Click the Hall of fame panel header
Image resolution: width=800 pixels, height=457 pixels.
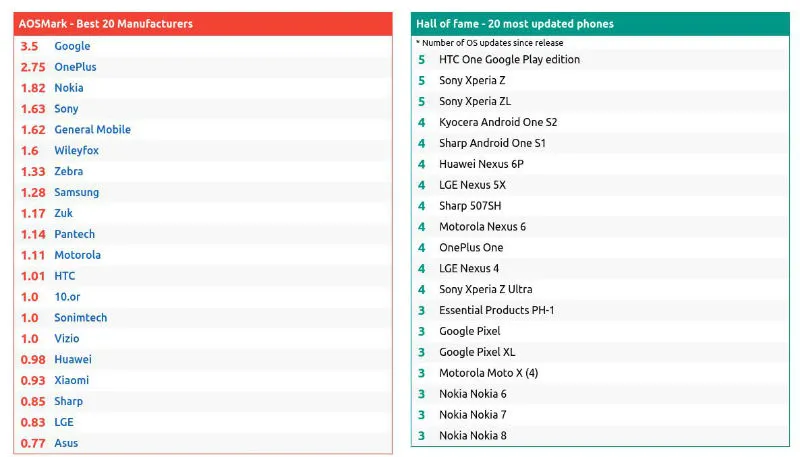coord(515,23)
